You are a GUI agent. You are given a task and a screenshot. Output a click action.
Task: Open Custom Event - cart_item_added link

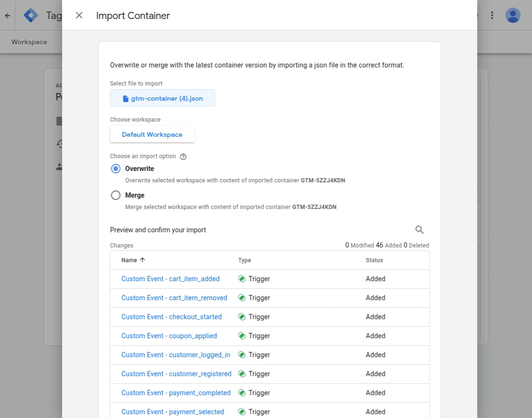(x=171, y=279)
